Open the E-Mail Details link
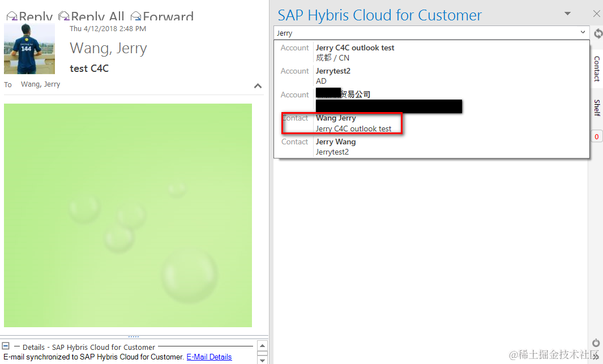This screenshot has height=364, width=603. coord(209,357)
